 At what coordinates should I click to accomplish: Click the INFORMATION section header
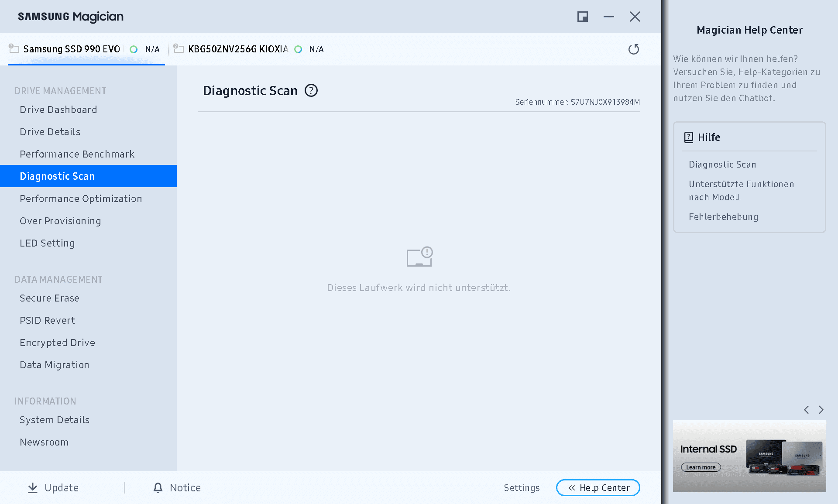[x=45, y=401]
